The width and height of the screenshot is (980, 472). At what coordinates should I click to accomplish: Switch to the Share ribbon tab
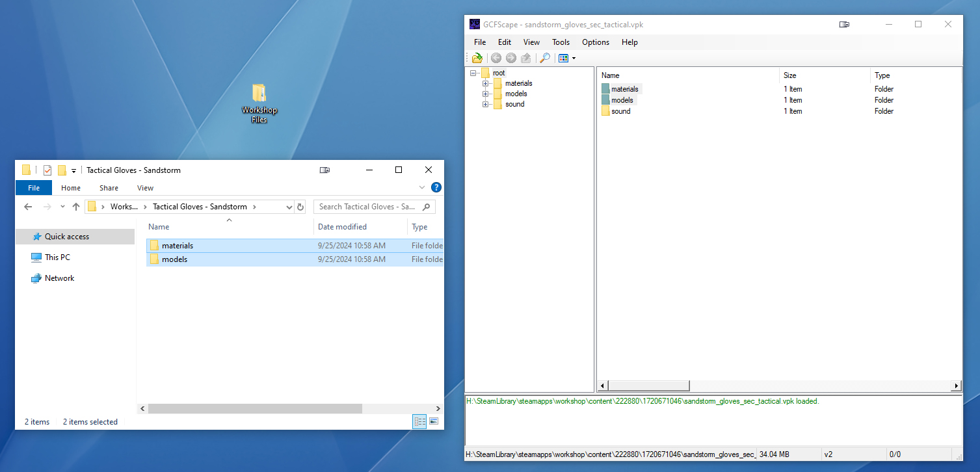pyautogui.click(x=109, y=188)
